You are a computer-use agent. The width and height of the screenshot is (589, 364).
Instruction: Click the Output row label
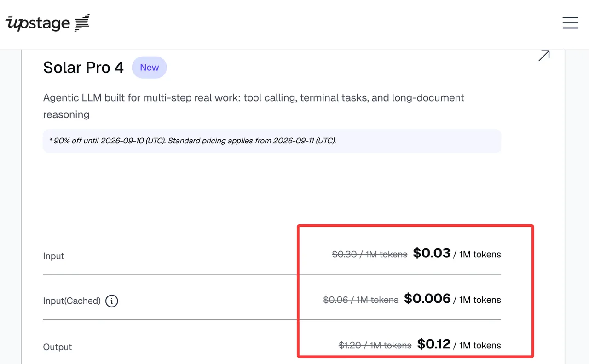coord(58,347)
